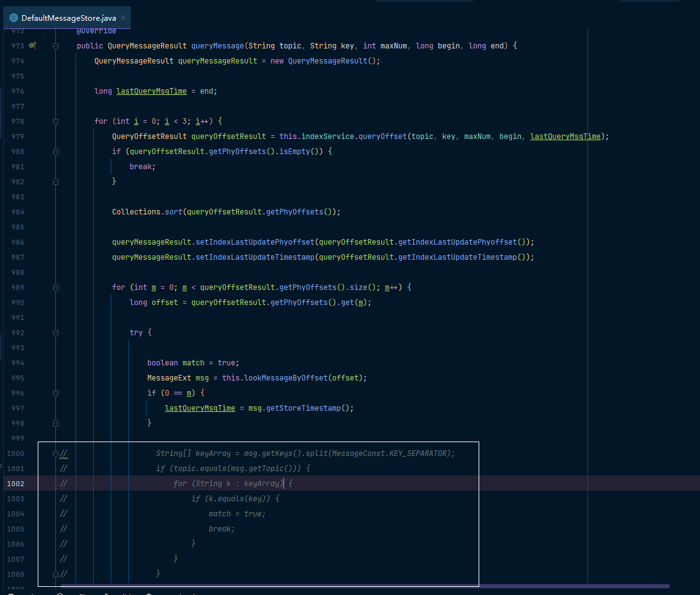Collapse the queryMessage method fold at line 973
Screen dimensions: 700x595
pyautogui.click(x=56, y=46)
